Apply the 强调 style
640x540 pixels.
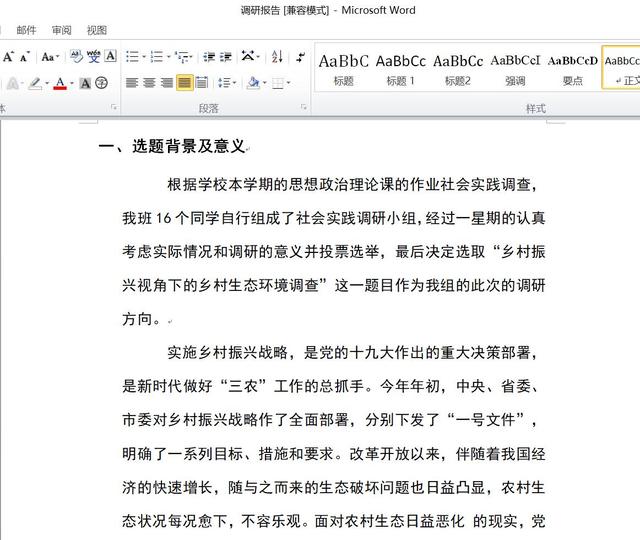click(x=515, y=69)
